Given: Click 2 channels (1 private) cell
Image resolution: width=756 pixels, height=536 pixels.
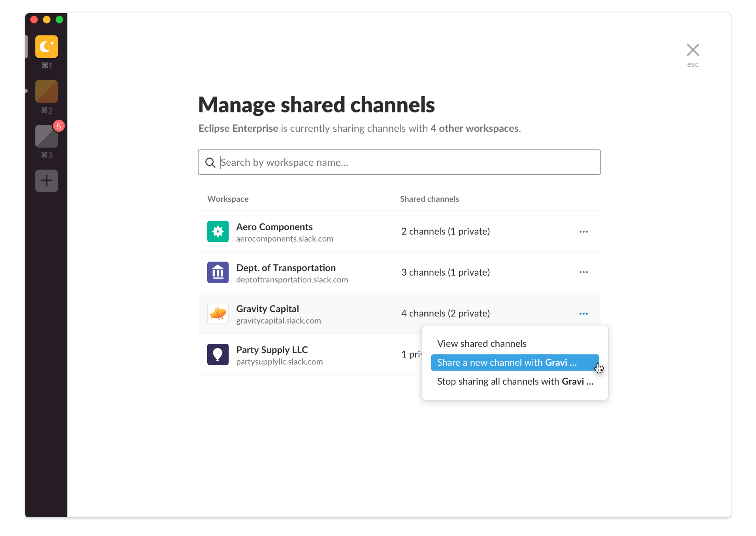Looking at the screenshot, I should tap(446, 231).
